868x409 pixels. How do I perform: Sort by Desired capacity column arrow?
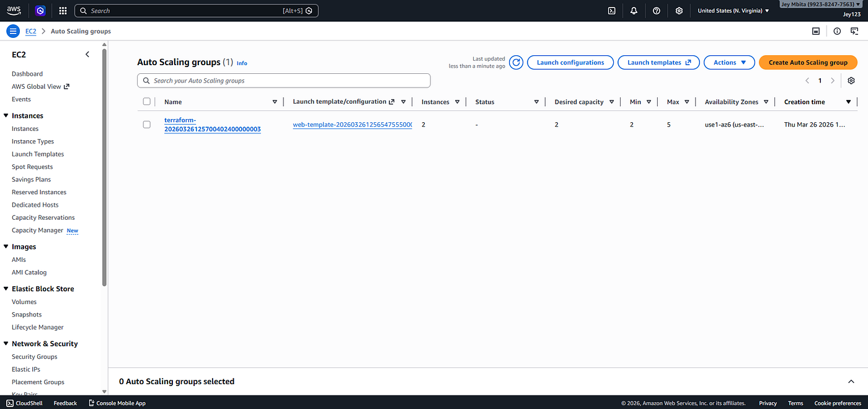pos(611,102)
